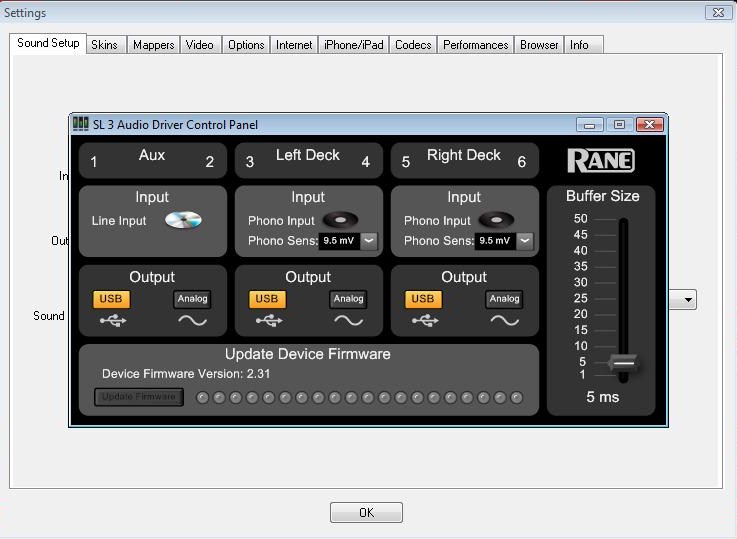Viewport: 737px width, 539px height.
Task: Set buffer size to 25 on the slider track
Action: [x=623, y=299]
